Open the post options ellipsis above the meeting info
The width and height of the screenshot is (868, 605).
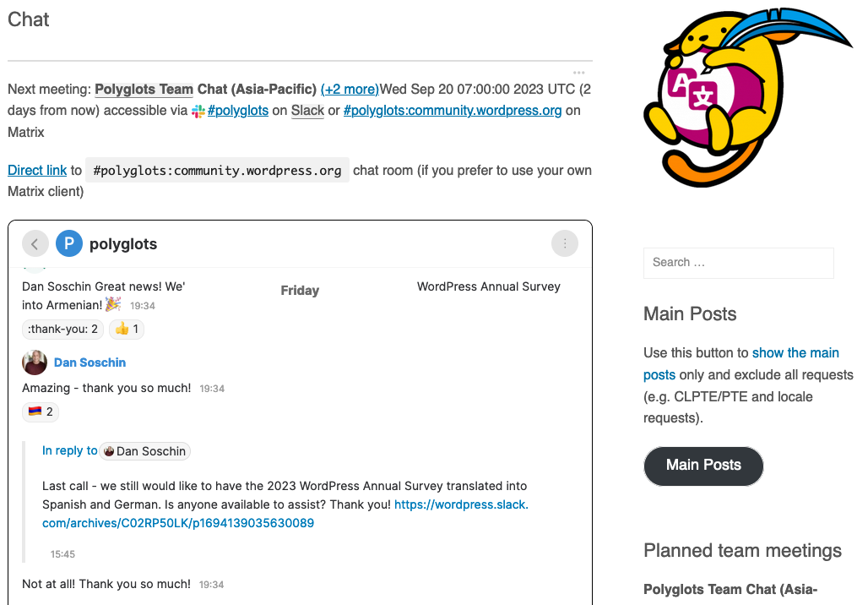pos(579,72)
